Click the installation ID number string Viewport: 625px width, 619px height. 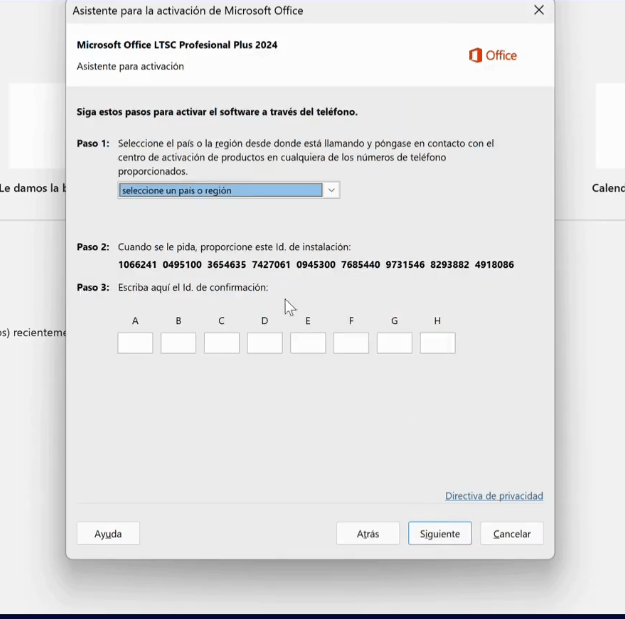(x=316, y=265)
